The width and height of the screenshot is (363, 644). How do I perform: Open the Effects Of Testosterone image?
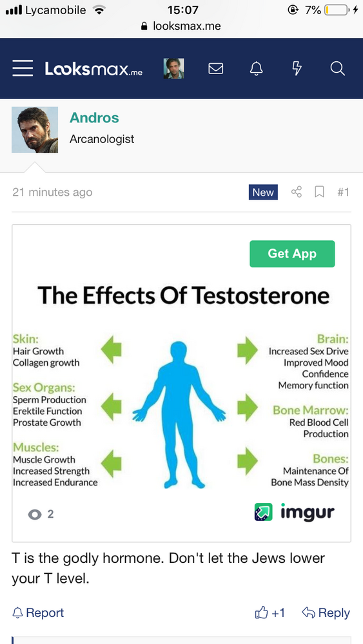tap(181, 383)
